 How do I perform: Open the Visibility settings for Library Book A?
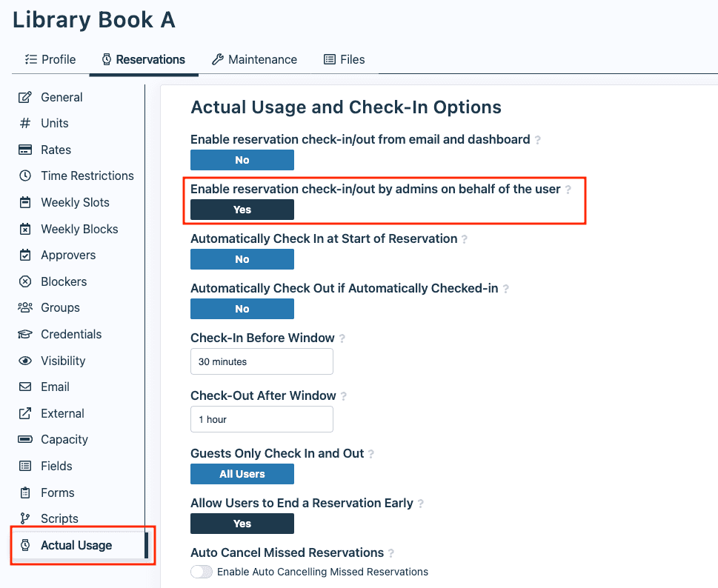[x=63, y=361]
